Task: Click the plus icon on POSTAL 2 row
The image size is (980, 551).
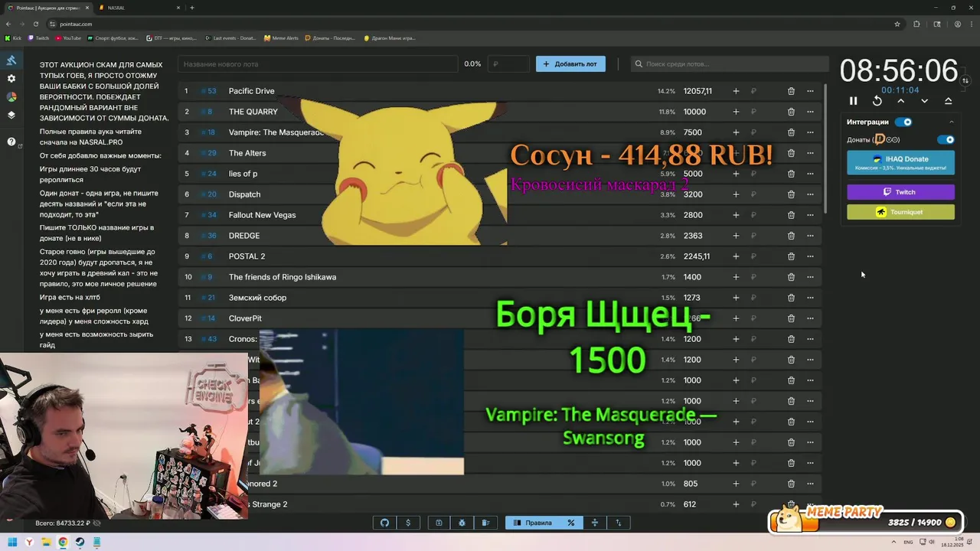Action: (736, 256)
